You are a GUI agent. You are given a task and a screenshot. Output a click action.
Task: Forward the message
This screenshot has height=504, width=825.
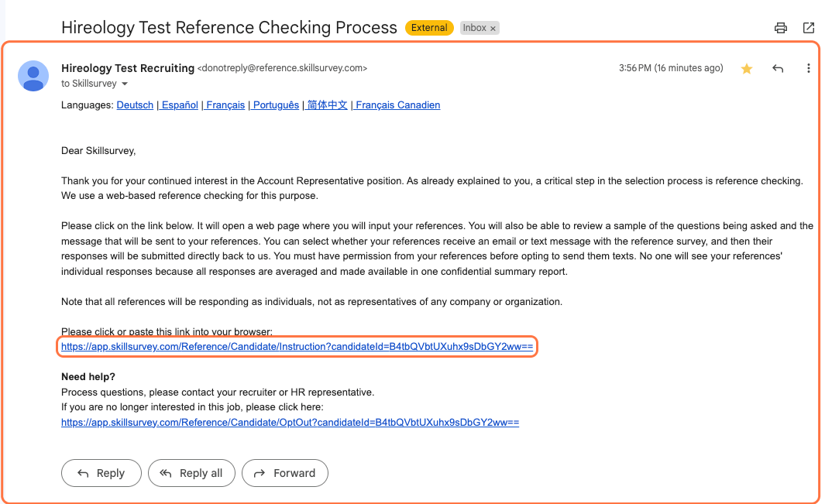click(x=284, y=472)
